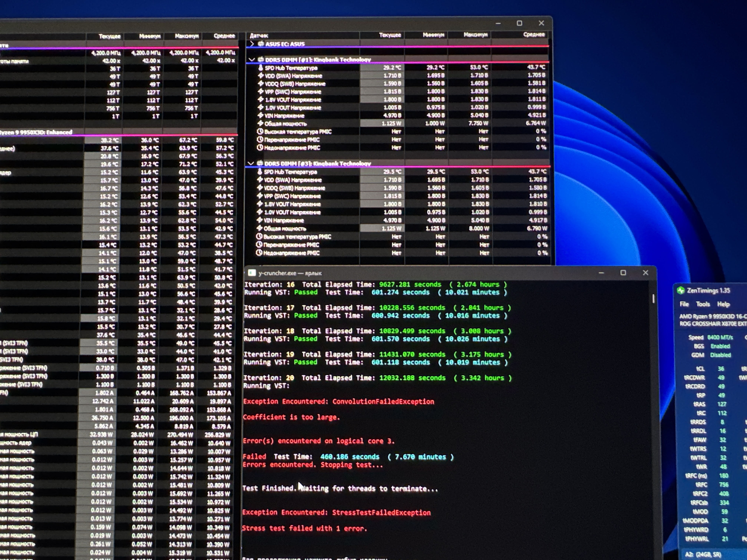Click the ZenTimings 1.35 app icon

click(681, 290)
